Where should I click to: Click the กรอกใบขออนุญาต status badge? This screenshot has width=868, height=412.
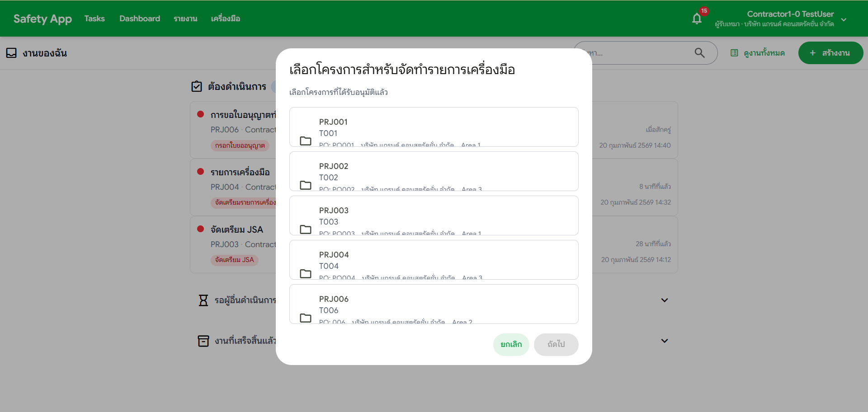[x=240, y=145]
